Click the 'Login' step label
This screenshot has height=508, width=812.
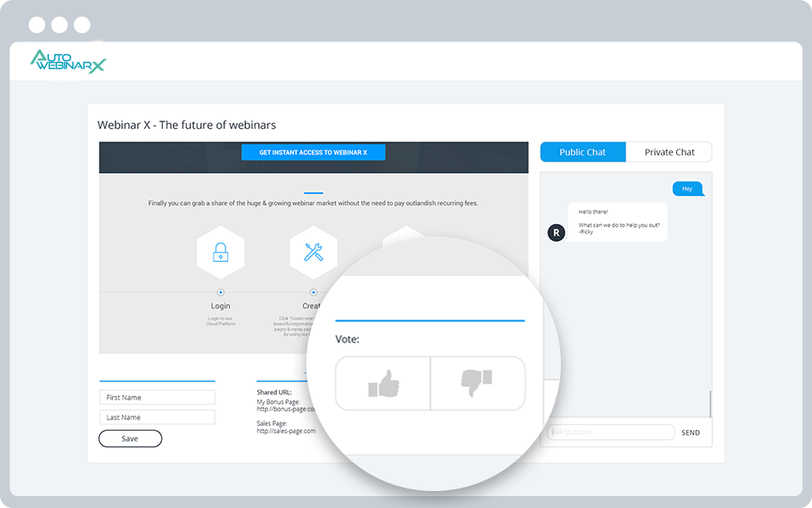pyautogui.click(x=221, y=305)
